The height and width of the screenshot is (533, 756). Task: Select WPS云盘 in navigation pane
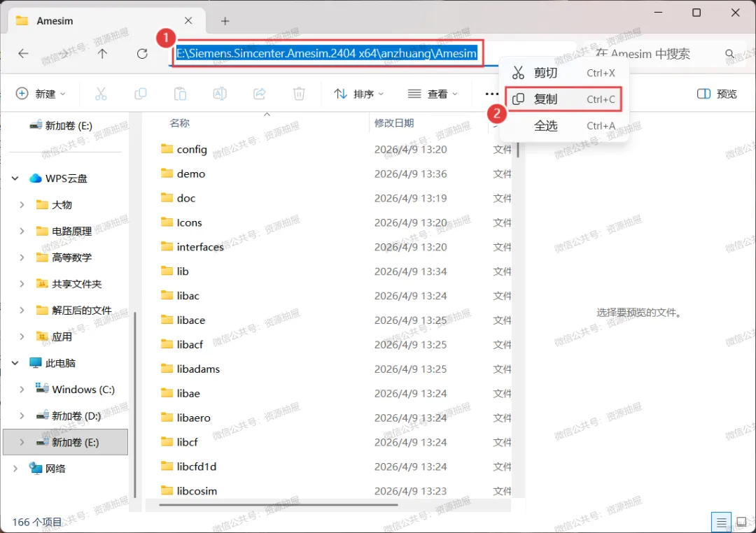point(58,178)
